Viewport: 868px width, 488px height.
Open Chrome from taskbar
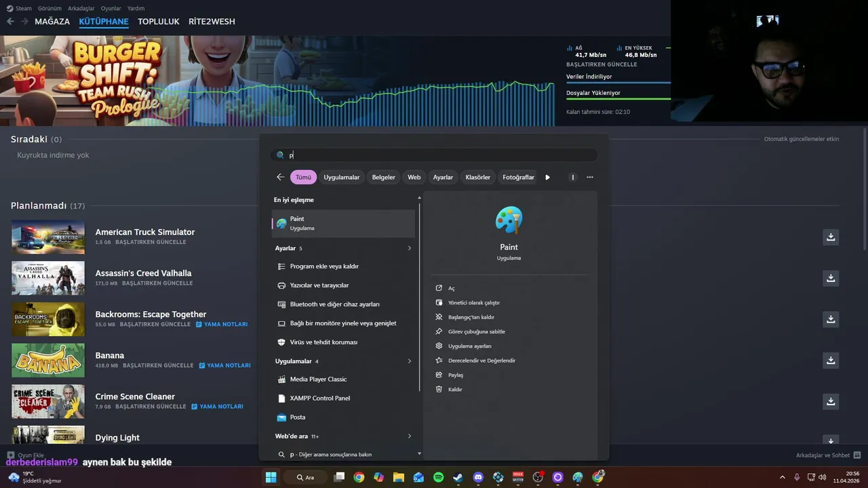(x=359, y=477)
